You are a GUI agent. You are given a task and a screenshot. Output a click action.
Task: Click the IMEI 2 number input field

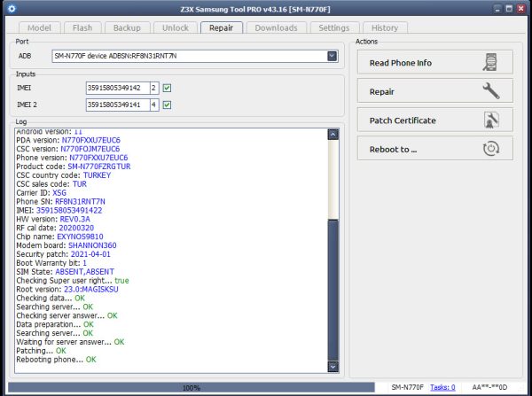coord(118,105)
